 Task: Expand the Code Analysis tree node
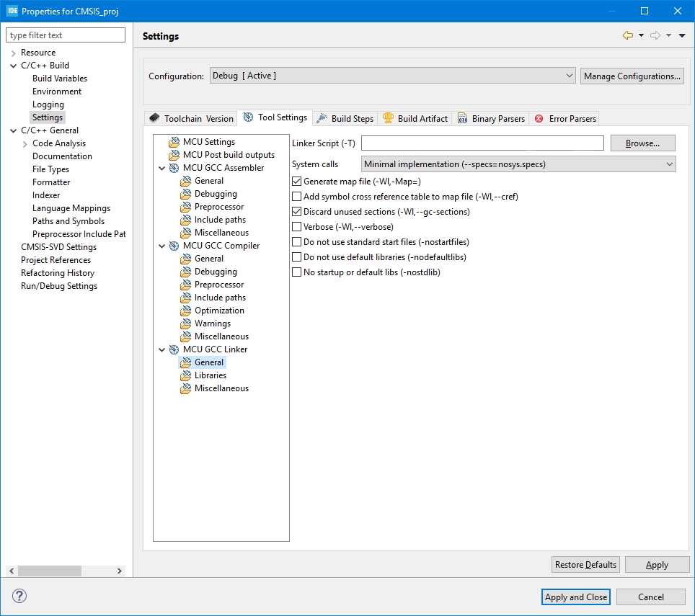pos(25,143)
